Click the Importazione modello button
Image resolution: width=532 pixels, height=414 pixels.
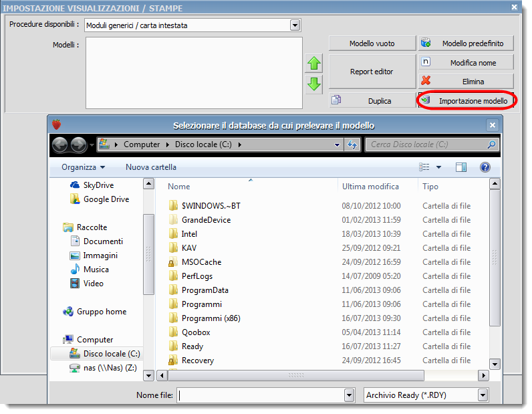tap(466, 101)
